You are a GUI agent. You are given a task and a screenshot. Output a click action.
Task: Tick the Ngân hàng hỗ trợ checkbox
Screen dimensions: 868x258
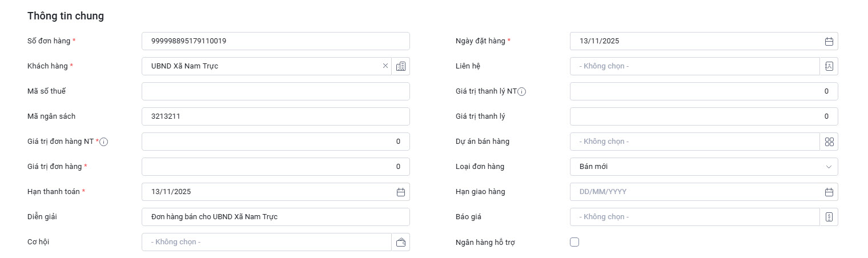point(574,242)
